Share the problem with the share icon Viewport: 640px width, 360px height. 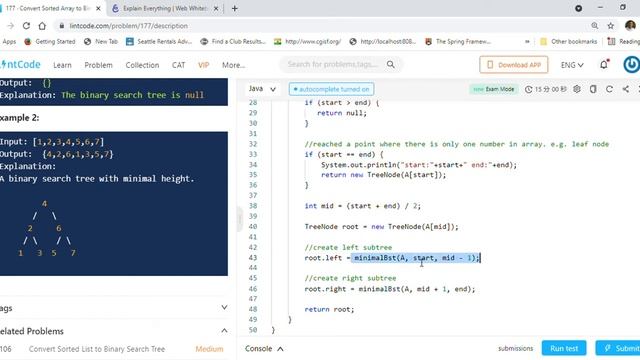click(625, 89)
